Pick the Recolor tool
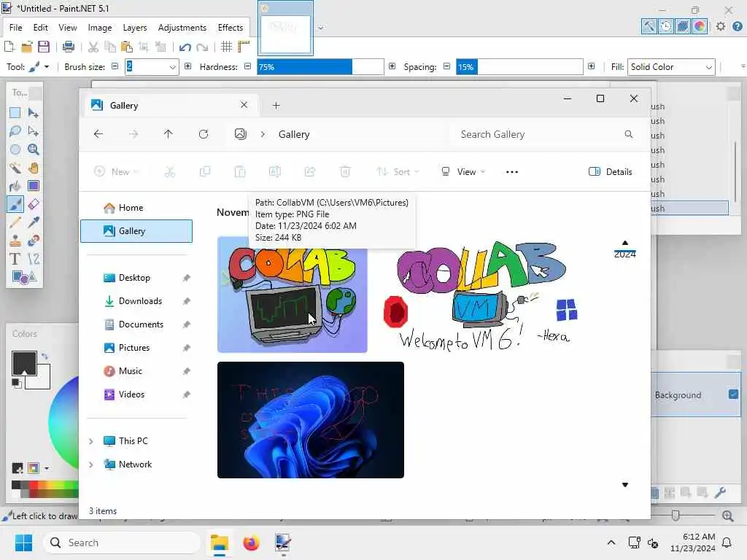Viewport: 747px width, 560px height. (x=34, y=241)
